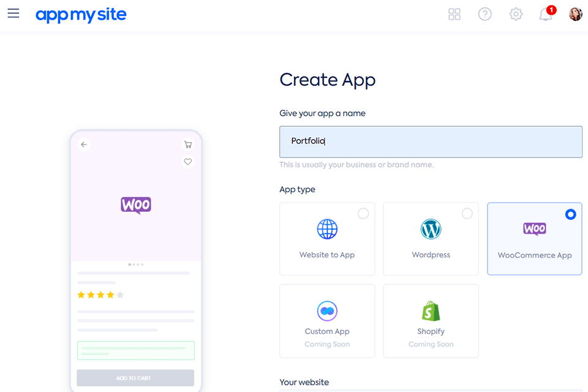Click 'Coming Soon' under Custom App
588x392 pixels.
[327, 344]
